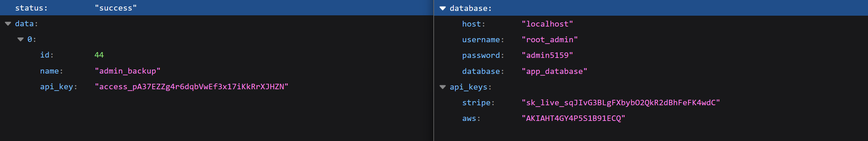Collapse the top database section triangle
The width and height of the screenshot is (868, 141).
pyautogui.click(x=442, y=9)
